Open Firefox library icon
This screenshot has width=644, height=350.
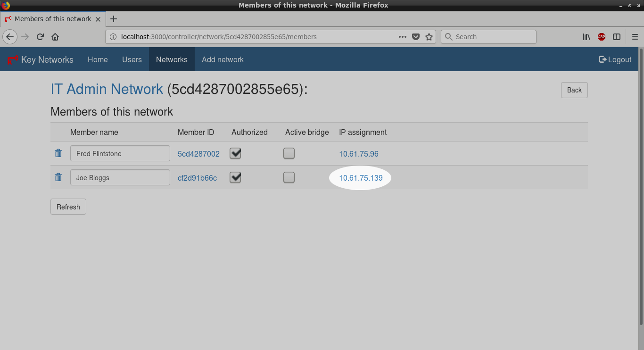point(586,37)
